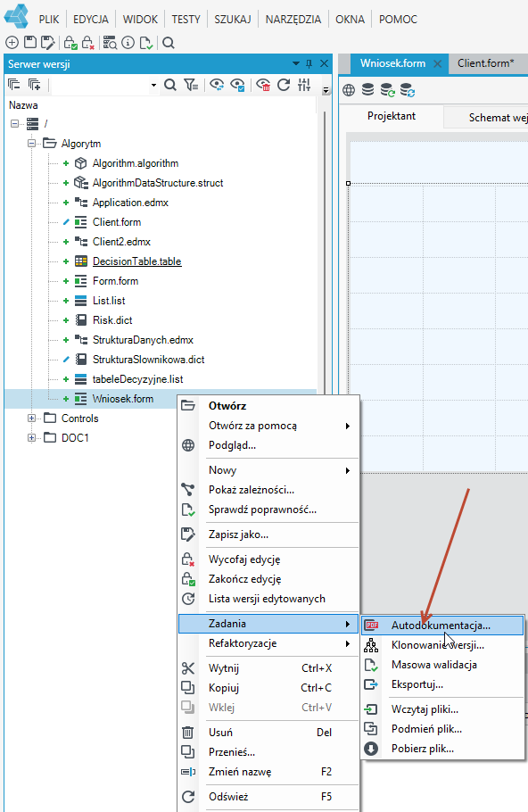Viewport: 528px width, 812px height.
Task: Click the refresh arrow icon in Serwer wersji toolbar
Action: [284, 85]
